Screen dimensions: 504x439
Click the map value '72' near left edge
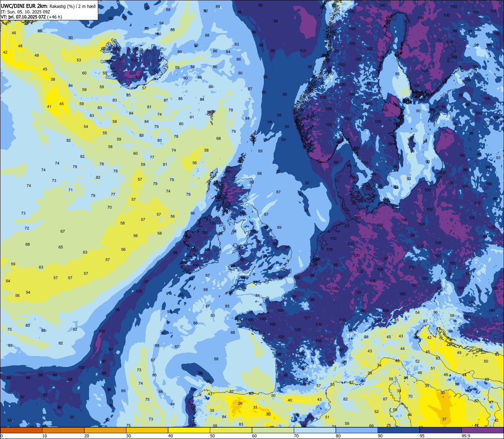pos(27,228)
